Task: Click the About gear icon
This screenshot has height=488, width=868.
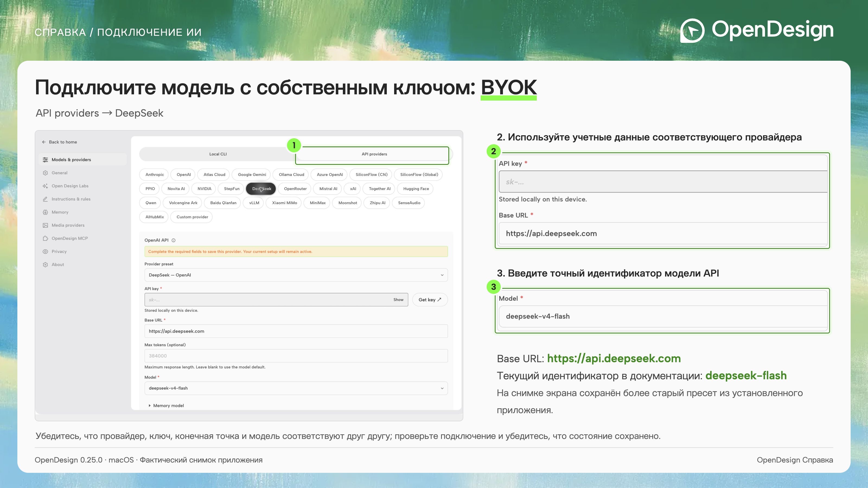Action: (x=45, y=265)
